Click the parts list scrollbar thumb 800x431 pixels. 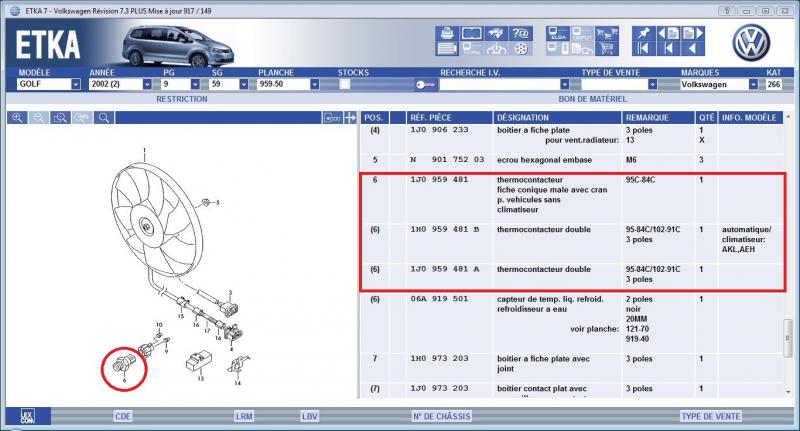(789, 337)
